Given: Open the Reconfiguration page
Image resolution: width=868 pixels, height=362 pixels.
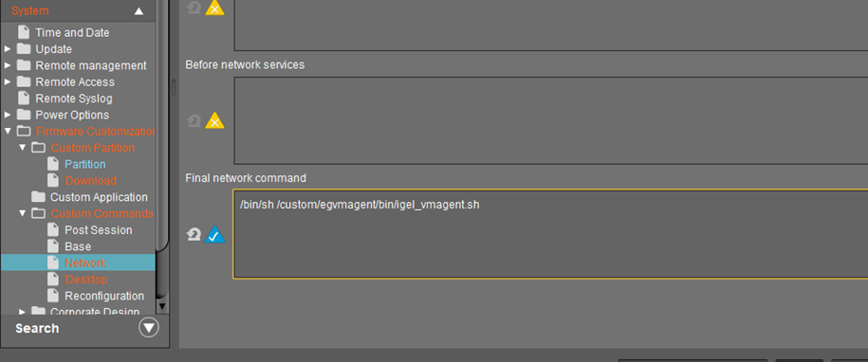Looking at the screenshot, I should (x=104, y=296).
